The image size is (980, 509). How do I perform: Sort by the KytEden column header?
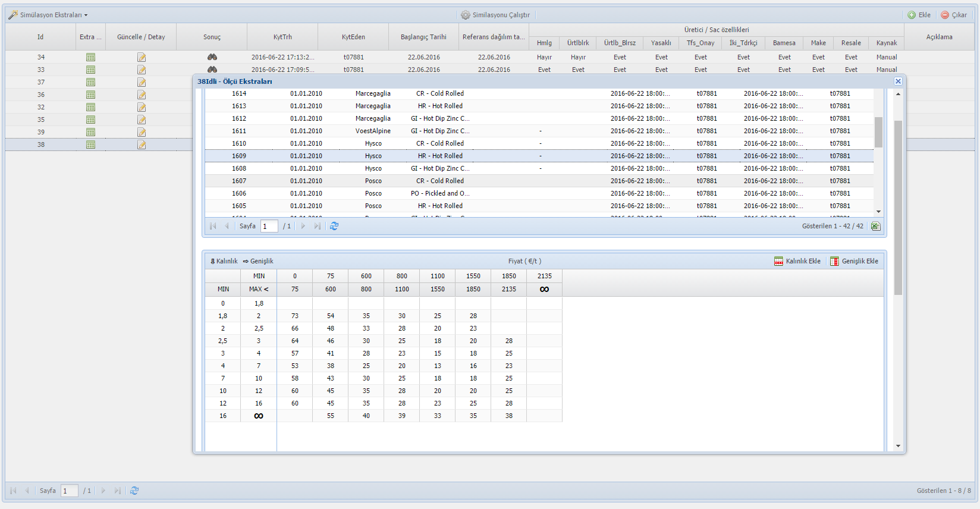click(353, 37)
